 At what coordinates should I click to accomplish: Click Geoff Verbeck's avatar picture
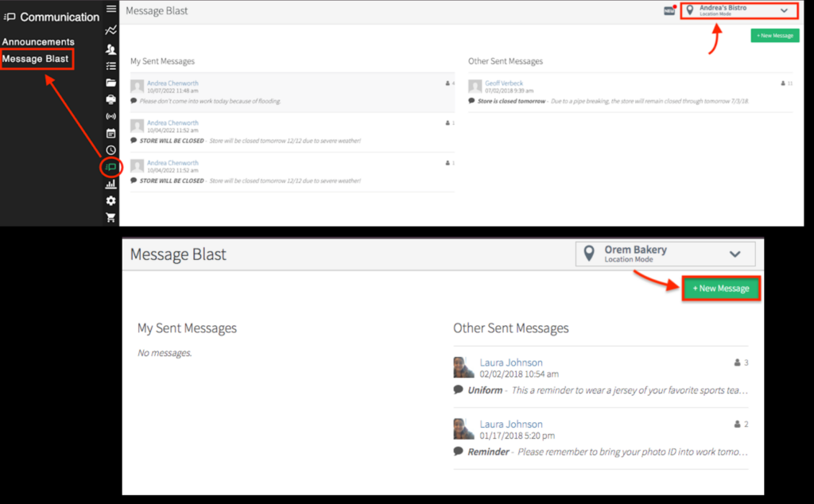click(475, 86)
